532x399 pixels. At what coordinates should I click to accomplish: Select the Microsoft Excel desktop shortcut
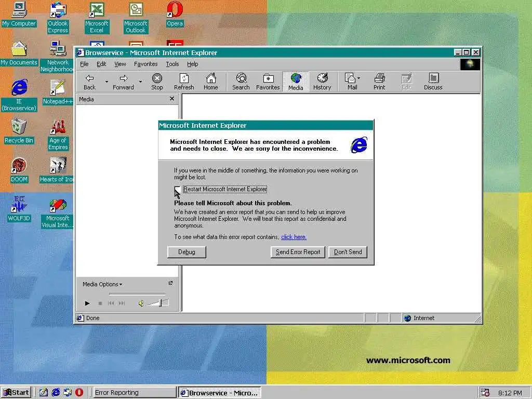[x=97, y=18]
